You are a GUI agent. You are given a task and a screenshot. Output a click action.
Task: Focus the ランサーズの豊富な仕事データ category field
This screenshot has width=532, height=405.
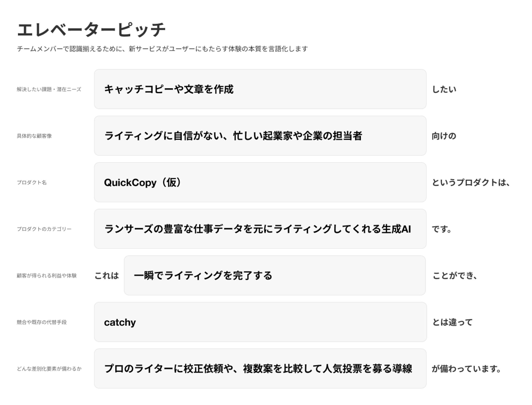point(260,229)
